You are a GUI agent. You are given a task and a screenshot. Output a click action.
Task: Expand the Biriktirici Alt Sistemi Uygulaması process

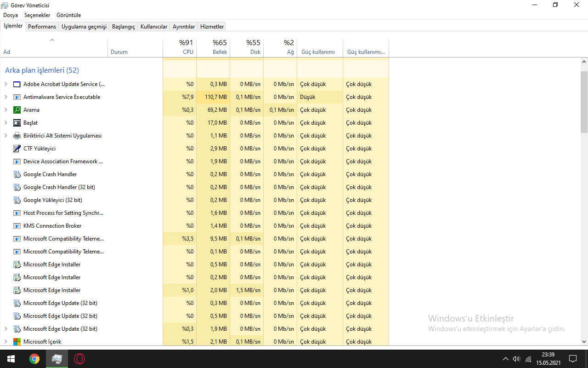tap(6, 136)
